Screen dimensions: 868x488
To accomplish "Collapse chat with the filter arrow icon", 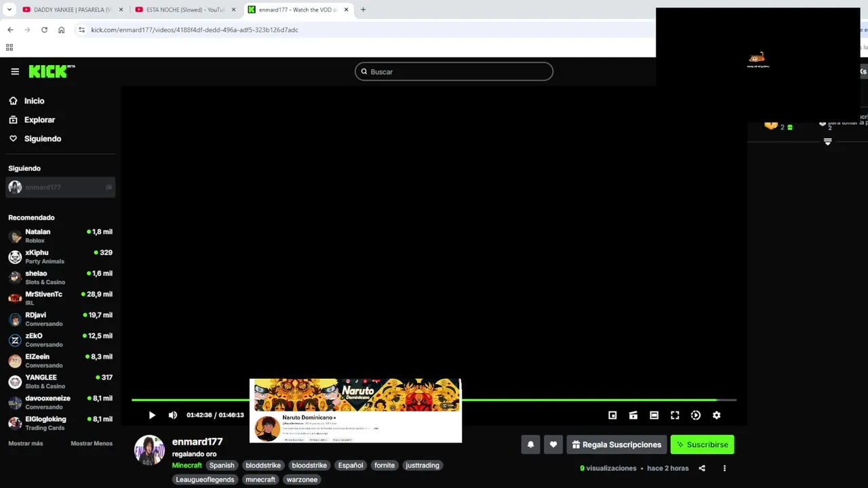I will [827, 142].
